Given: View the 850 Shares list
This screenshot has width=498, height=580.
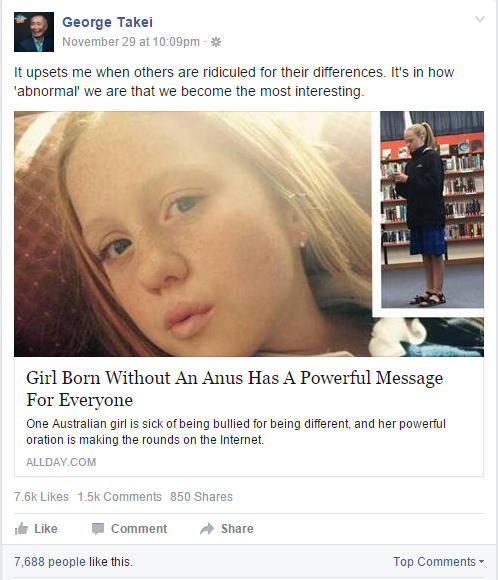Looking at the screenshot, I should point(201,496).
